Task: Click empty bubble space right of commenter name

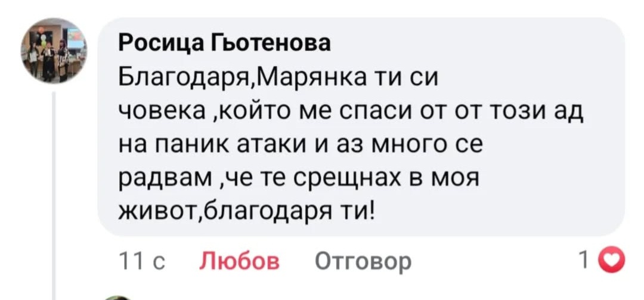Action: click(477, 44)
